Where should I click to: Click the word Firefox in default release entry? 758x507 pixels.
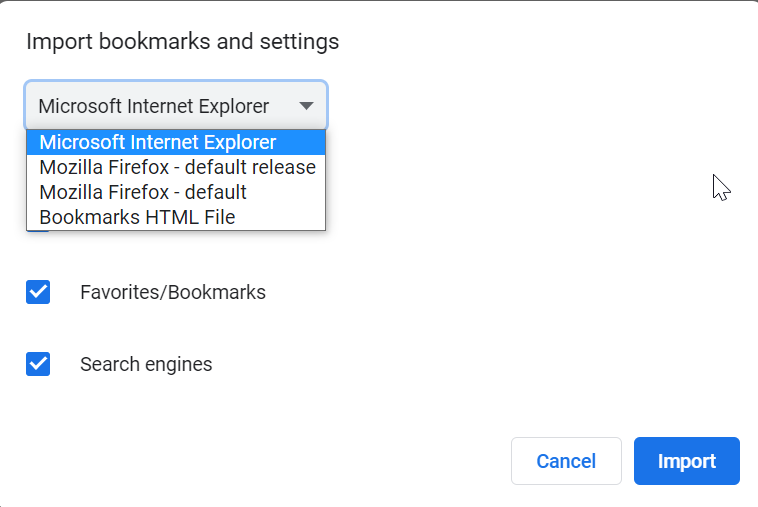pyautogui.click(x=140, y=167)
